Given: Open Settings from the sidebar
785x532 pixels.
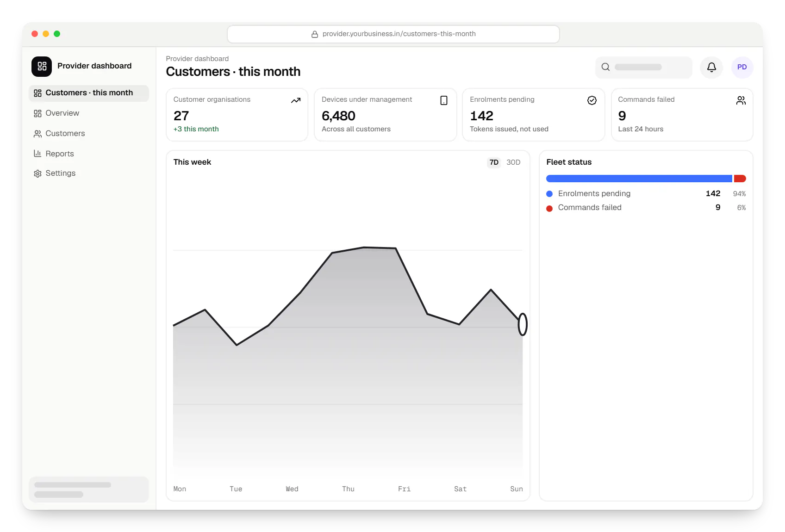Looking at the screenshot, I should coord(89,173).
